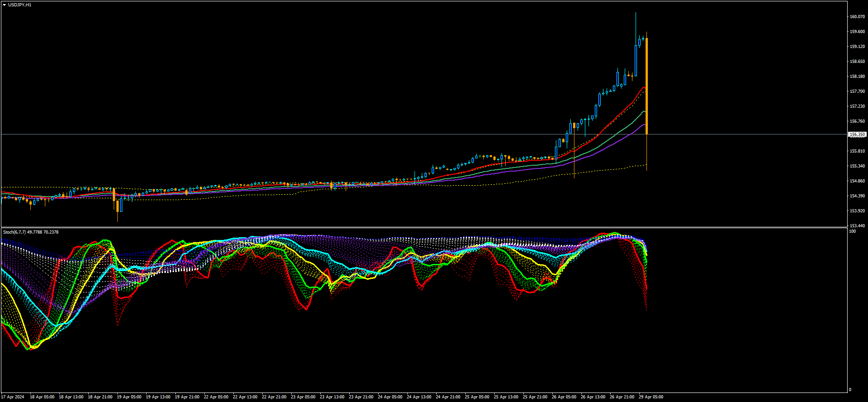Click the 18 Apr 05:00 time label
Image resolution: width=868 pixels, height=402 pixels.
42,397
